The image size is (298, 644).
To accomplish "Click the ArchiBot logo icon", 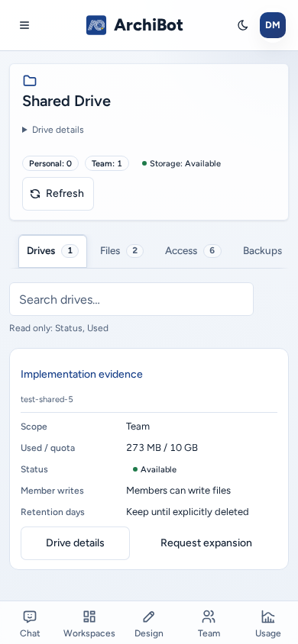I will tap(96, 25).
